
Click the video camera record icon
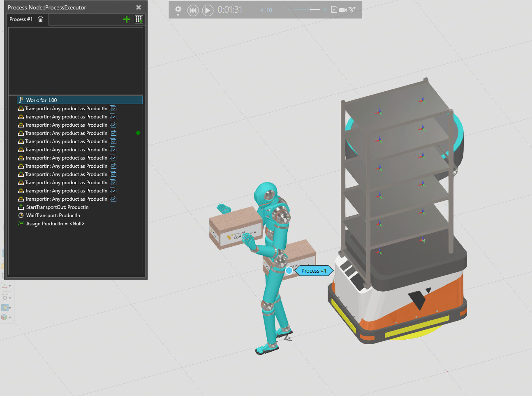pyautogui.click(x=342, y=10)
